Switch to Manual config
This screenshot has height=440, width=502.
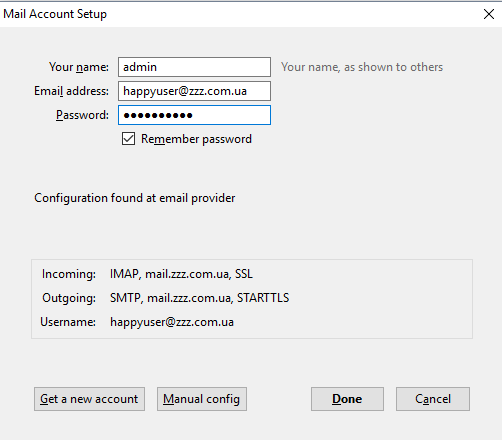pyautogui.click(x=202, y=399)
